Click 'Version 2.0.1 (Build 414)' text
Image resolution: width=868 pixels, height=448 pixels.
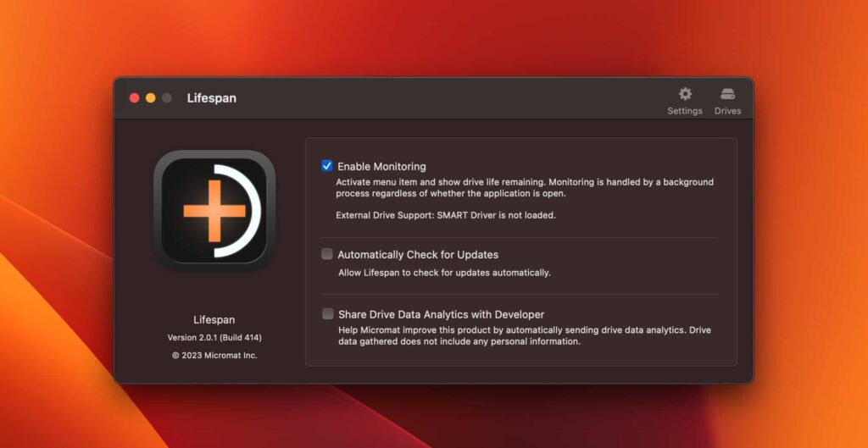pyautogui.click(x=214, y=337)
